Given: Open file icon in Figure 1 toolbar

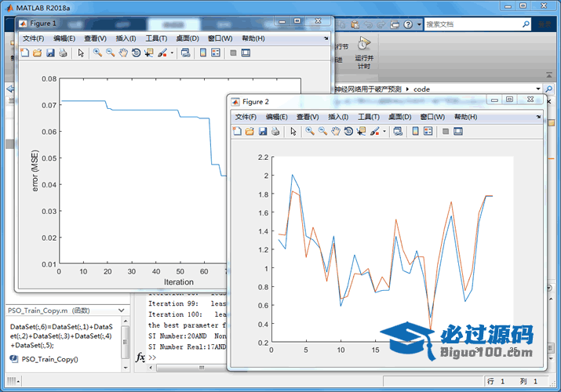Looking at the screenshot, I should pos(36,53).
